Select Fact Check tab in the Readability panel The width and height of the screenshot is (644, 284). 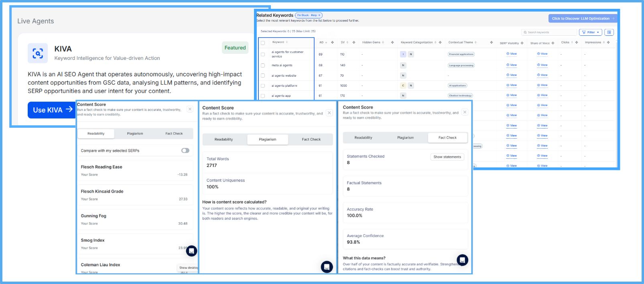pyautogui.click(x=174, y=134)
